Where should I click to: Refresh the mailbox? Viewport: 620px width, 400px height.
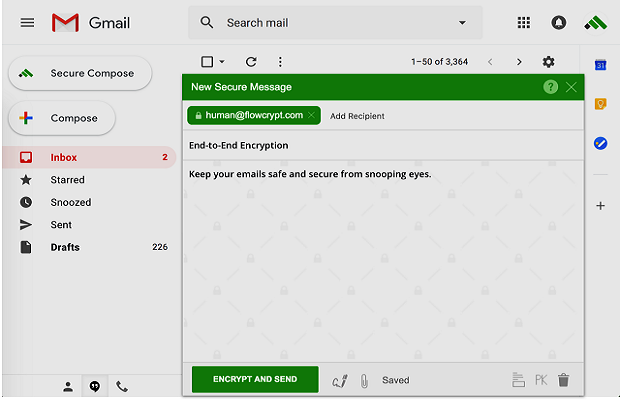(x=251, y=62)
